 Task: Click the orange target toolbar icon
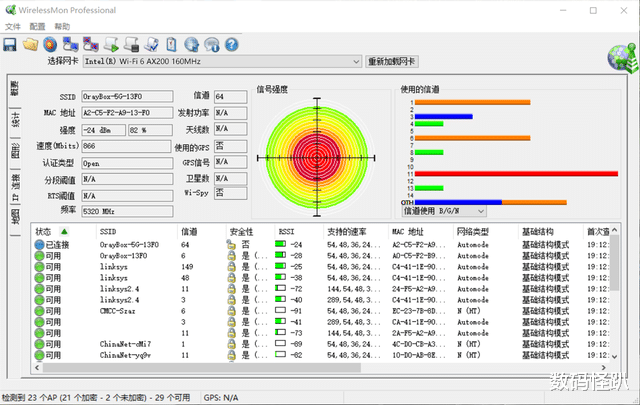(49, 44)
